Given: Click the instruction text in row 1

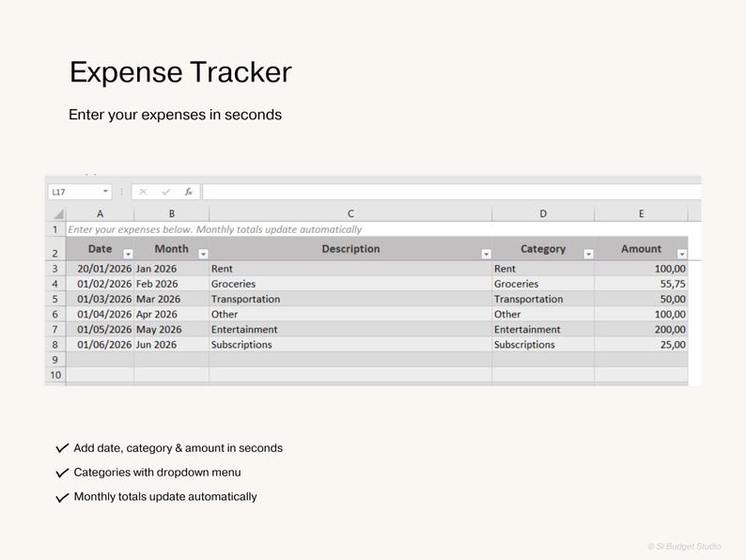Looking at the screenshot, I should click(214, 229).
